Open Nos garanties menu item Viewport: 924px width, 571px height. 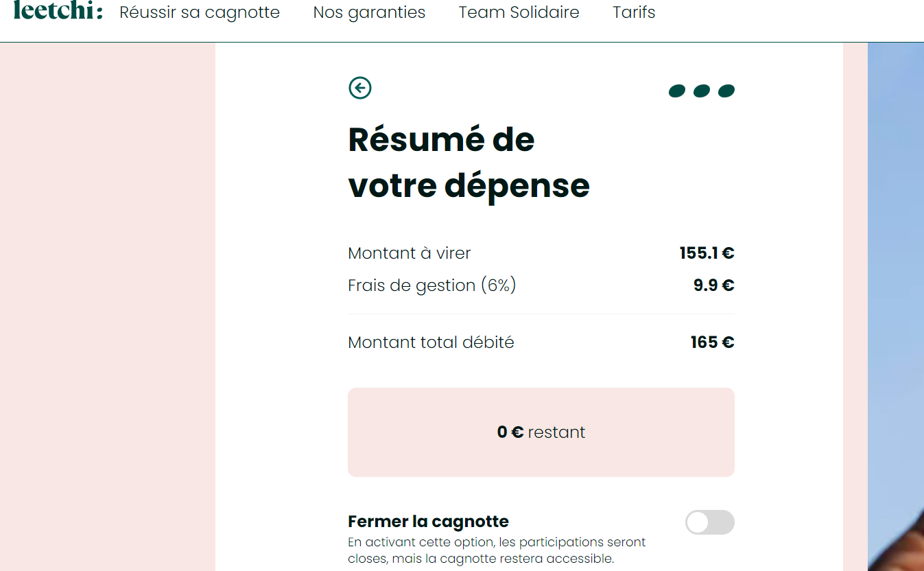pyautogui.click(x=369, y=12)
